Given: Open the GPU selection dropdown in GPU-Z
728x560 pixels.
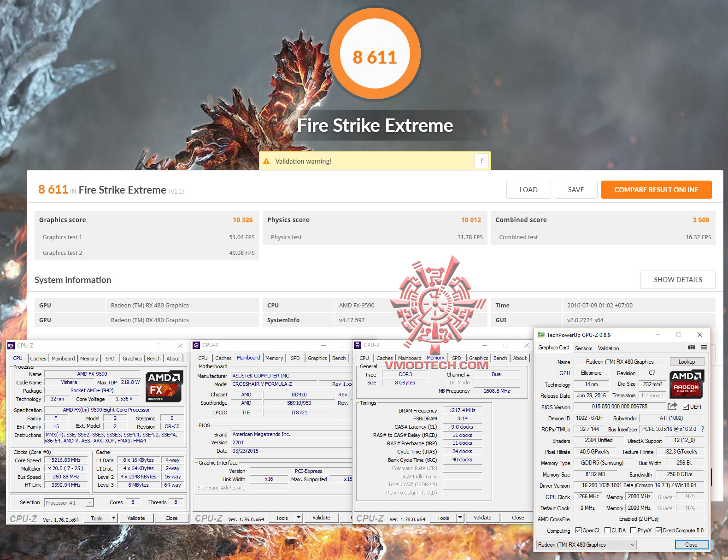Looking at the screenshot, I should pos(586,545).
